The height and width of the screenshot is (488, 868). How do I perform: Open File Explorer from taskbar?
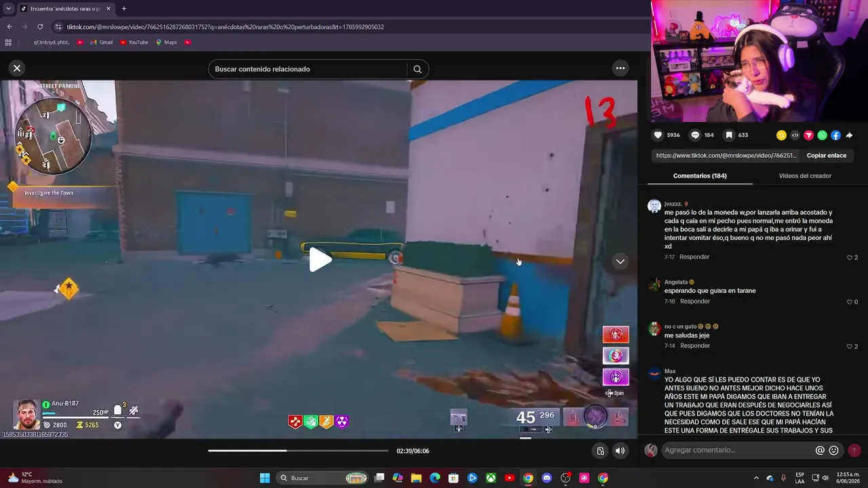416,478
